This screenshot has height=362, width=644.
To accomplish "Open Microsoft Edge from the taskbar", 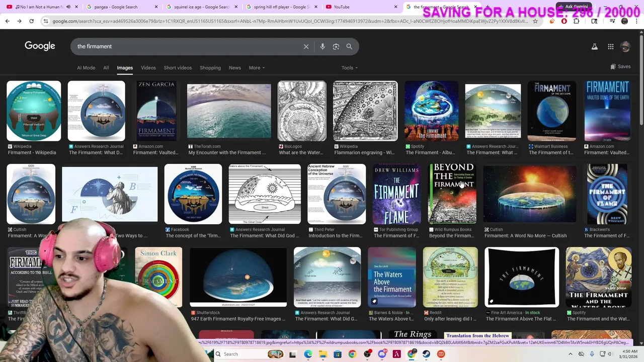I will point(308,354).
